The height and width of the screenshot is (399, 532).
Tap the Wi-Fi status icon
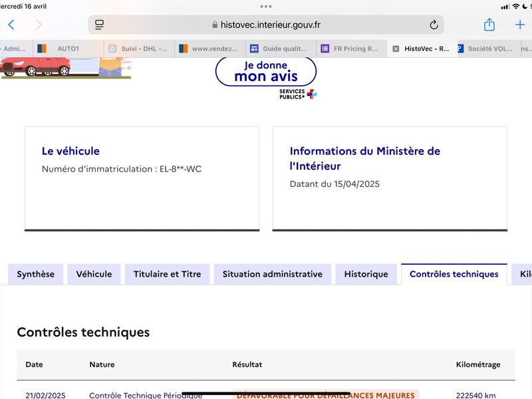coord(516,6)
